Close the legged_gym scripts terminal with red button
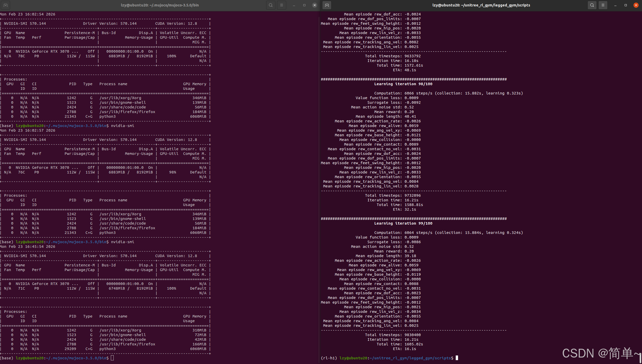 click(x=636, y=5)
